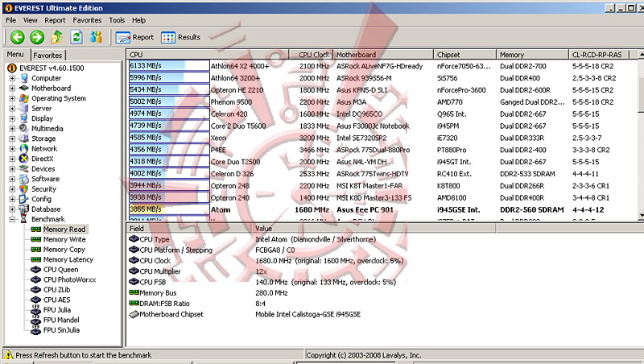This screenshot has height=364, width=644.
Task: Expand the Motherboard tree node
Action: (x=12, y=89)
